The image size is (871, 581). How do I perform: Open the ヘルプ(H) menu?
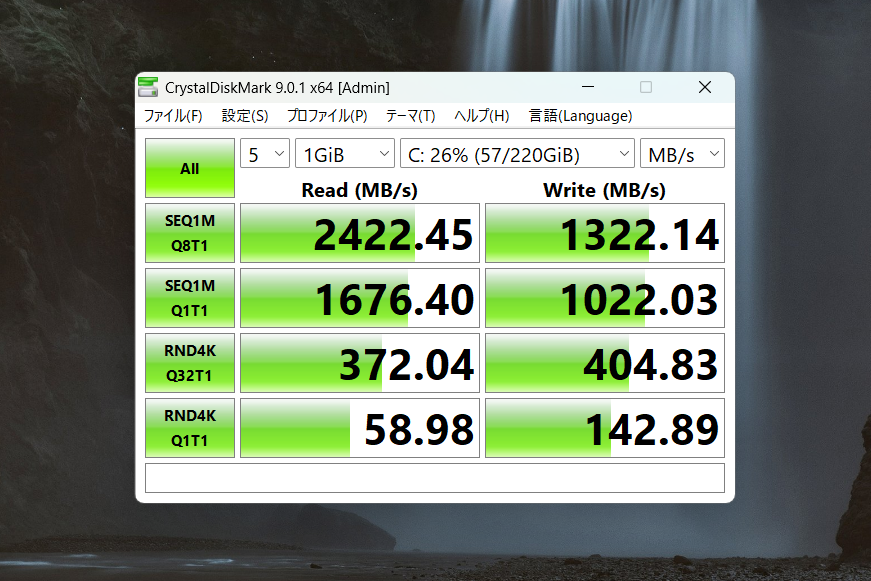(482, 116)
